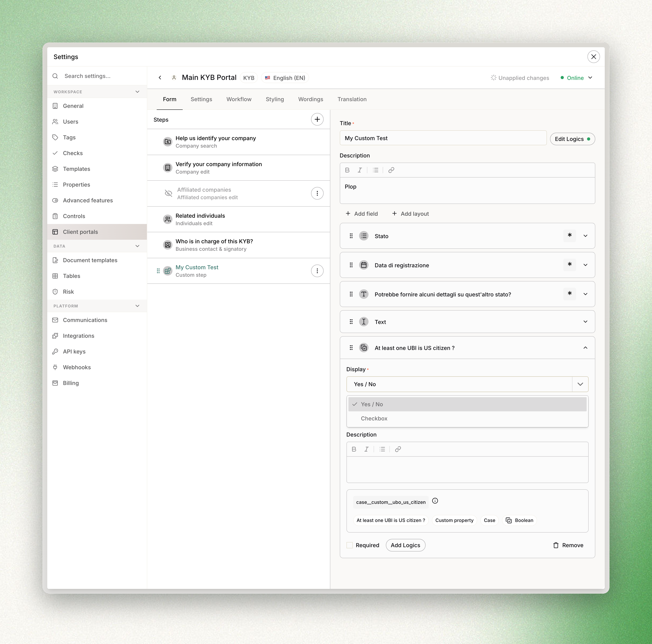
Task: Expand the Stato field card
Action: [x=585, y=236]
